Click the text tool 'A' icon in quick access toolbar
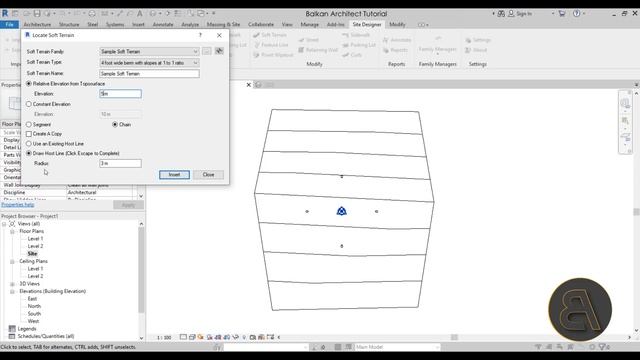The width and height of the screenshot is (640, 360). (x=140, y=13)
